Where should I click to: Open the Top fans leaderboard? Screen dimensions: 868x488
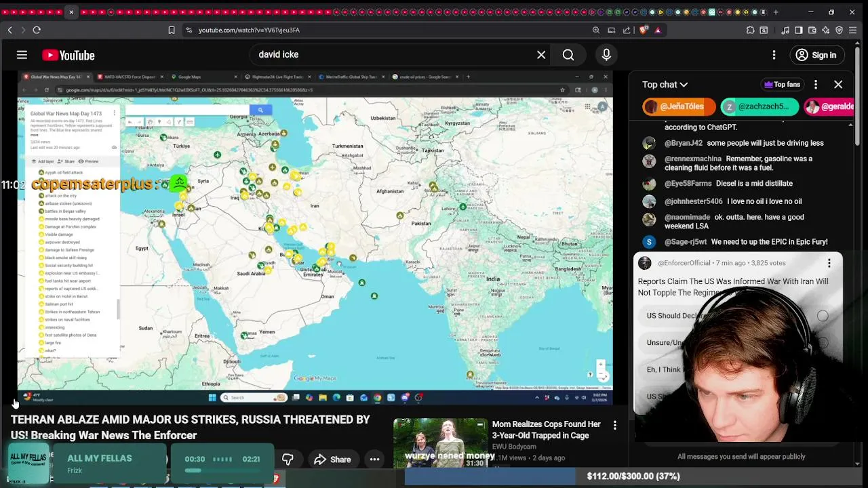point(782,85)
